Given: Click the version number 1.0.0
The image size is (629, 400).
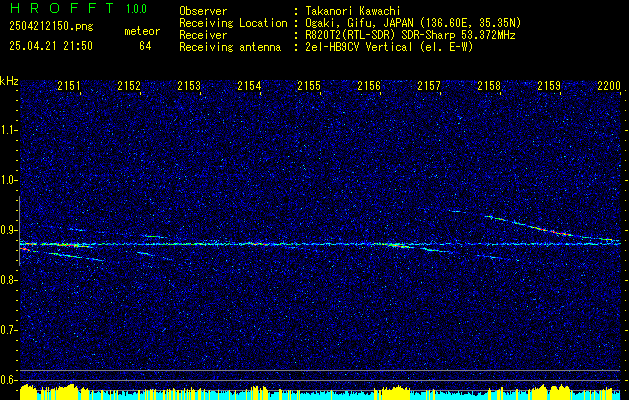Looking at the screenshot, I should click(x=136, y=9).
